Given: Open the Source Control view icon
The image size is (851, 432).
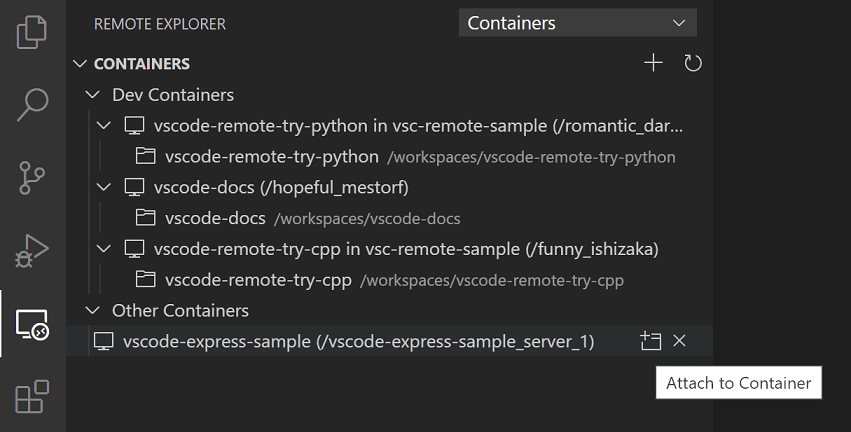Looking at the screenshot, I should click(x=32, y=177).
